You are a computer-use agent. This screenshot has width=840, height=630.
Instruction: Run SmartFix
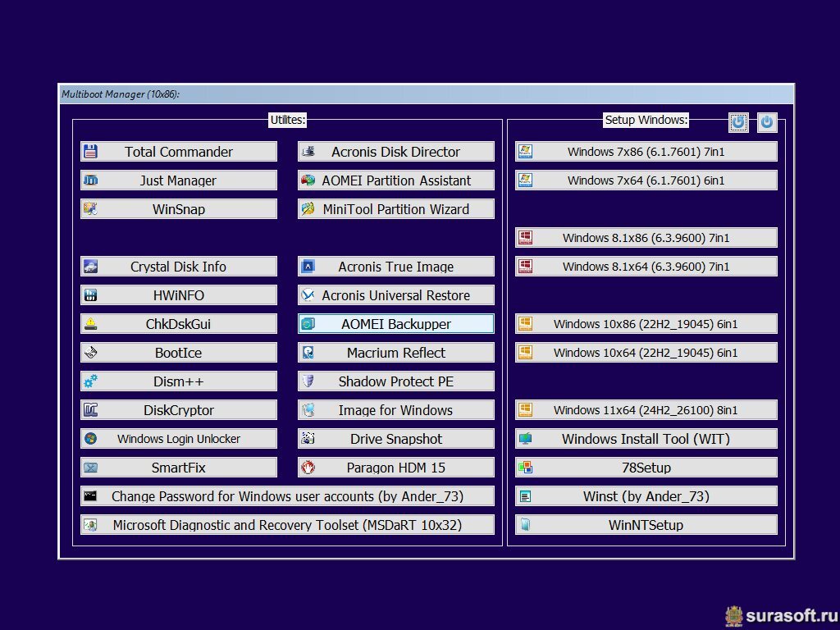tap(179, 467)
